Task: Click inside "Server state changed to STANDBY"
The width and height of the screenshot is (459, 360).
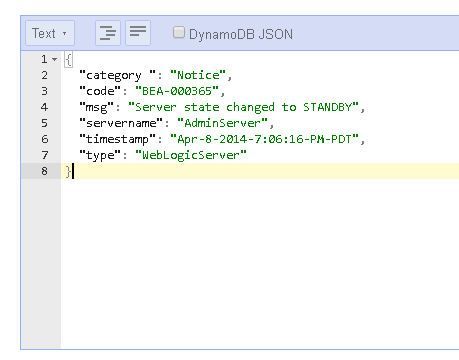Action: 243,107
